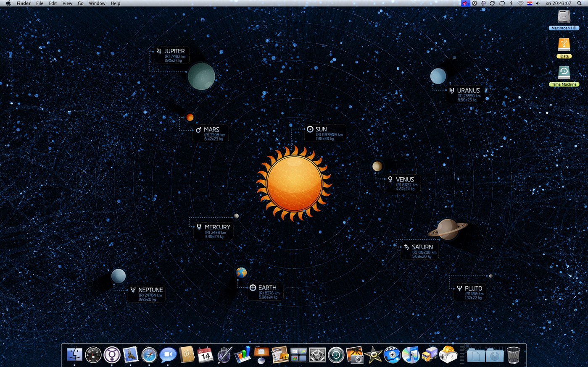Open the Finder menu
588x367 pixels.
[24, 3]
